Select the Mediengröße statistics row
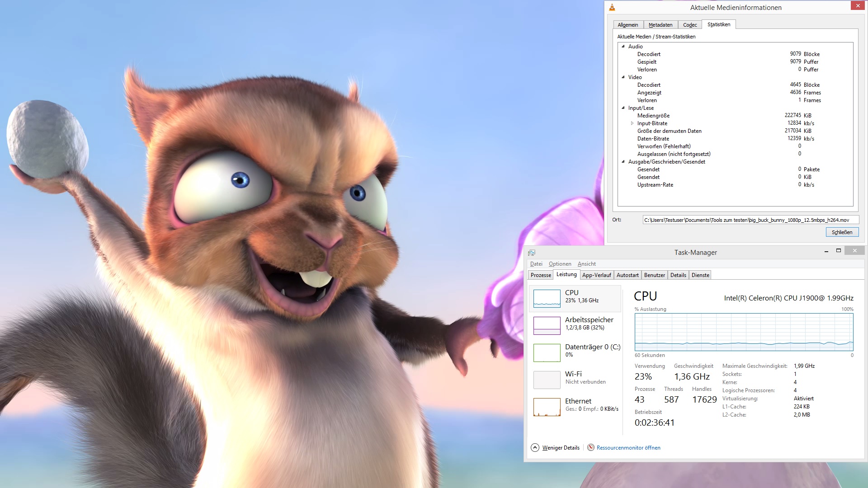Image resolution: width=868 pixels, height=488 pixels. 735,116
